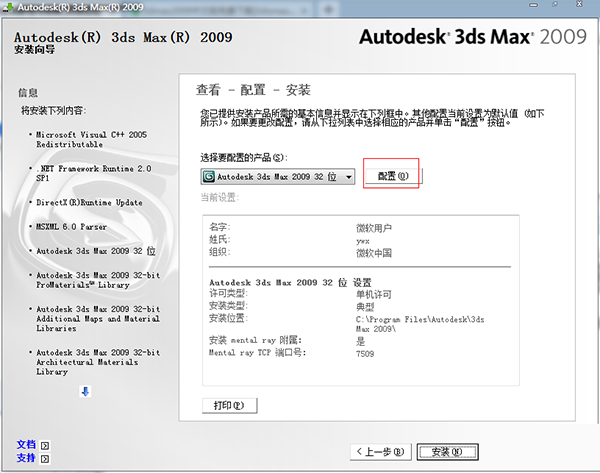Click the 'Mental ray TCP 端口号' label
600x473 pixels.
point(258,352)
